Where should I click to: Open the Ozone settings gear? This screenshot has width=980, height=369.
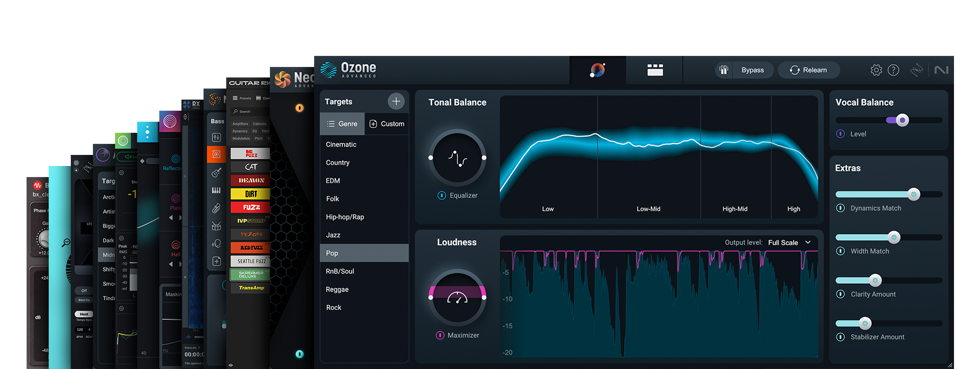tap(876, 70)
